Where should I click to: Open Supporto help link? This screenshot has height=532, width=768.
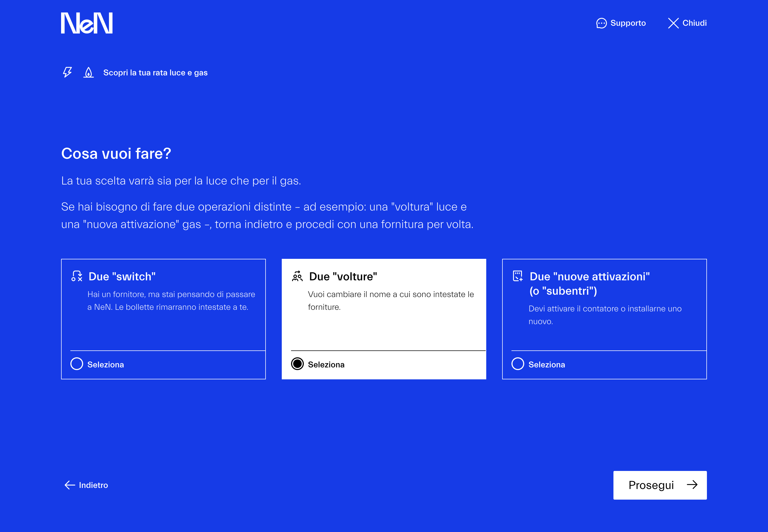click(x=628, y=23)
